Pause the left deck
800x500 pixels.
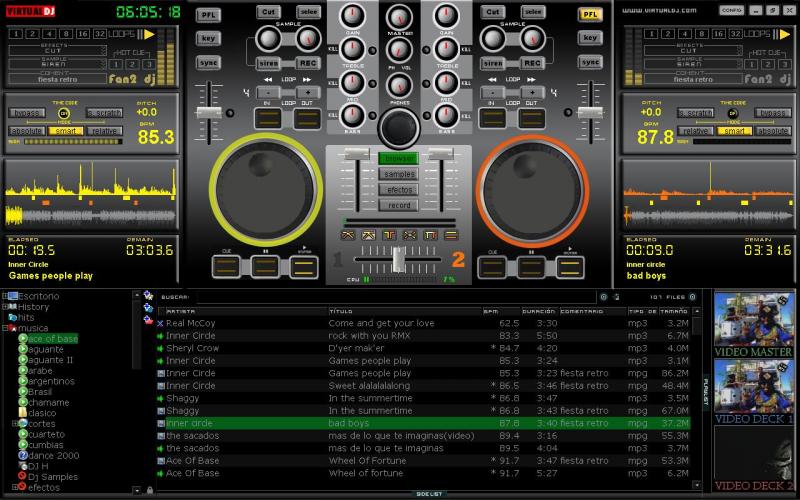pos(265,266)
